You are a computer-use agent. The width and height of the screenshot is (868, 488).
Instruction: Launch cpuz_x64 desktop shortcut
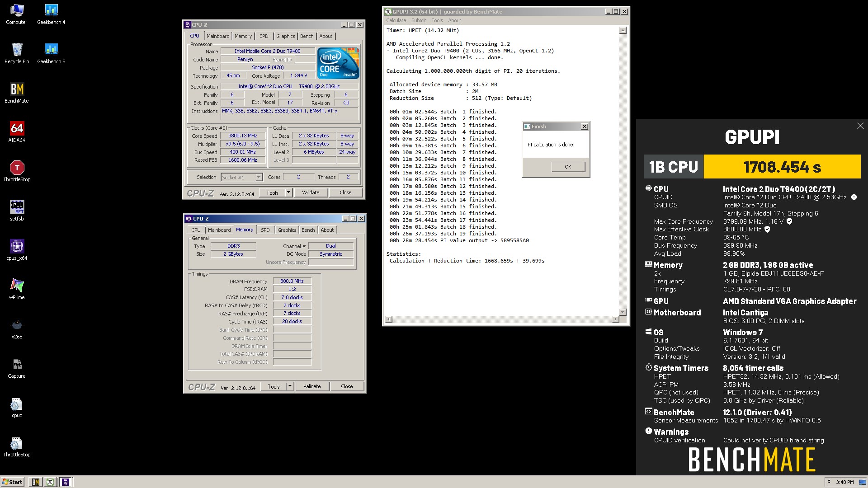point(17,250)
